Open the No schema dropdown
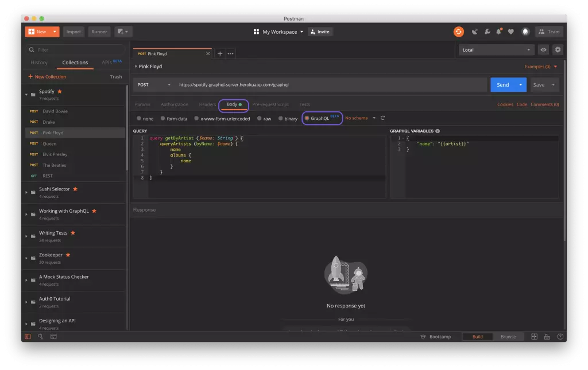 [x=361, y=118]
